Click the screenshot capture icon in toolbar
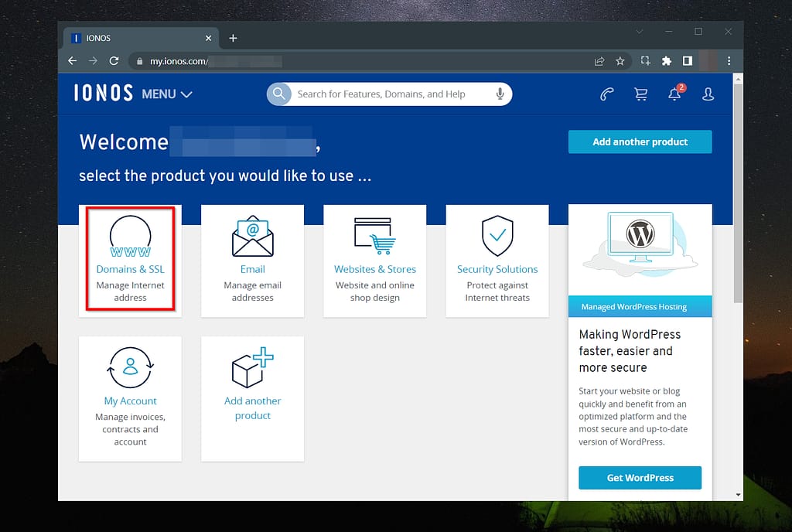792x532 pixels. tap(646, 61)
